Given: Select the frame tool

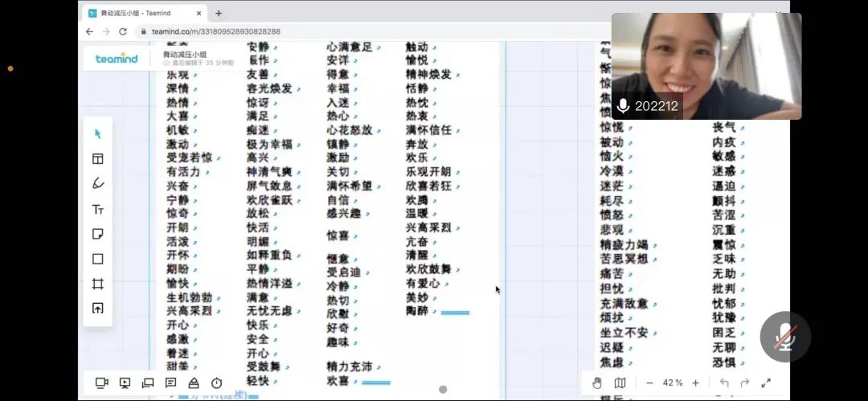Looking at the screenshot, I should coord(98,284).
